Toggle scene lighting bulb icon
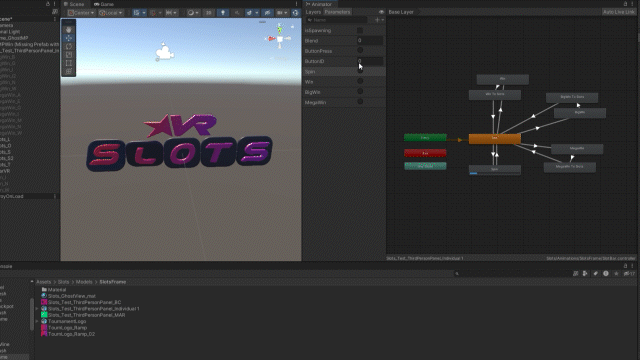640x360 pixels. tap(223, 13)
